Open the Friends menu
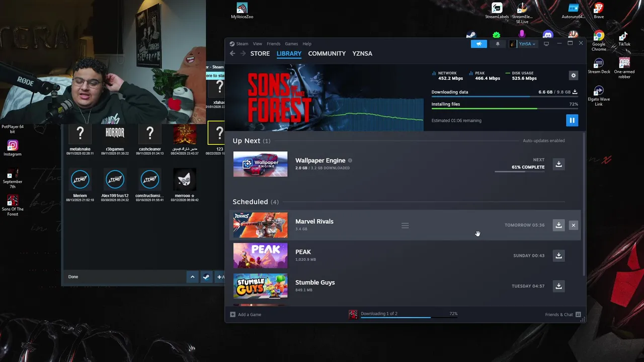 point(273,44)
